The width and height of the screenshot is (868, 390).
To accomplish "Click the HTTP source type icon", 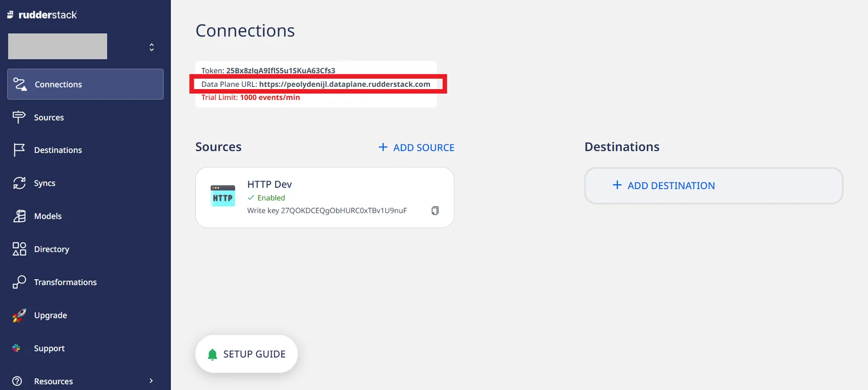I will coord(222,196).
